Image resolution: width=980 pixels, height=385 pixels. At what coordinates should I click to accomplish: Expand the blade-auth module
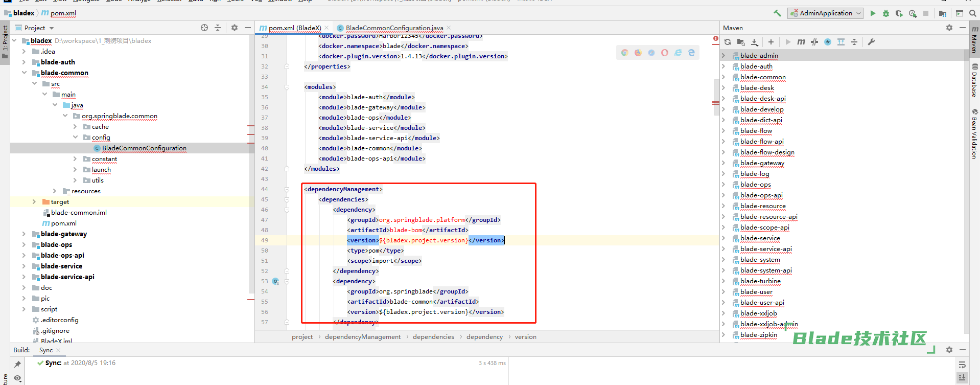point(24,62)
